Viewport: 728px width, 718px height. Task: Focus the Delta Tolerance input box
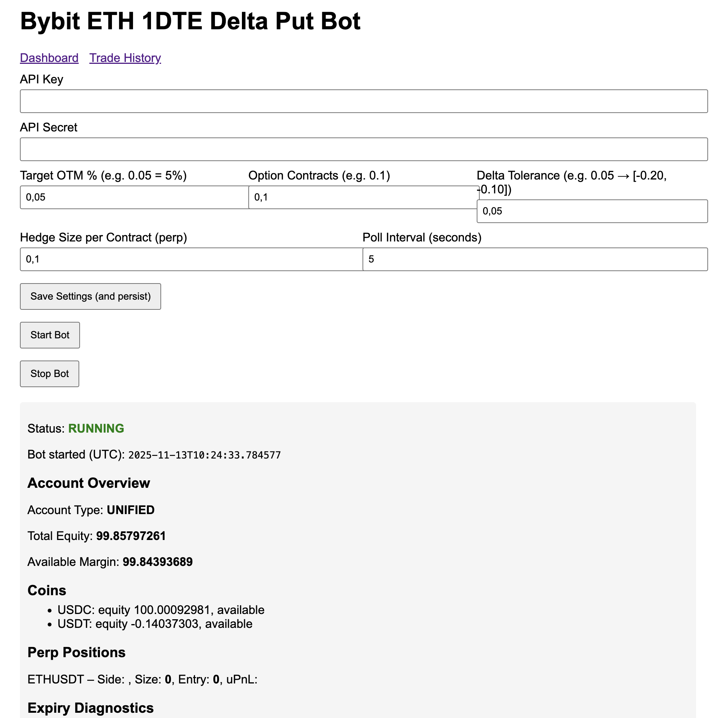coord(592,211)
